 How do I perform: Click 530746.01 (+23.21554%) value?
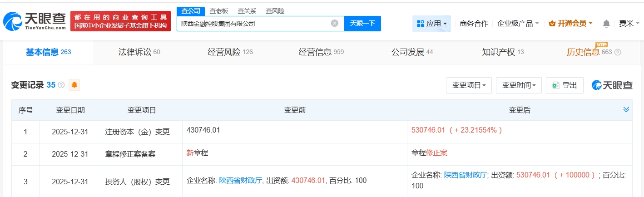coord(457,130)
